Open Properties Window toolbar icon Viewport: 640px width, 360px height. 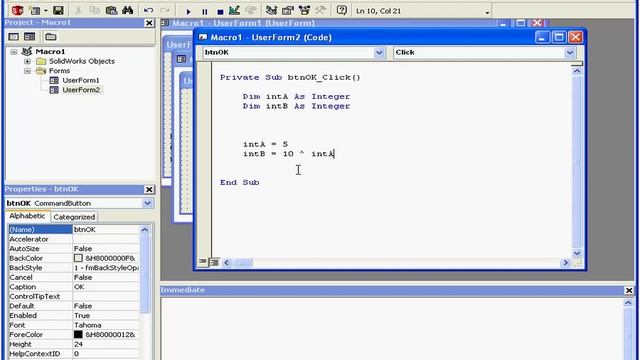point(288,11)
